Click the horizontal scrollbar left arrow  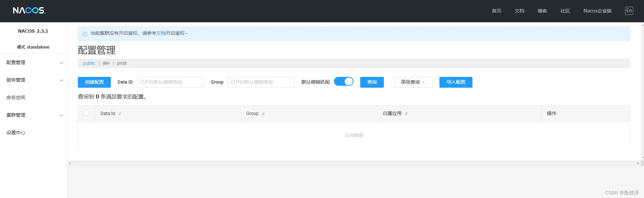70,164
